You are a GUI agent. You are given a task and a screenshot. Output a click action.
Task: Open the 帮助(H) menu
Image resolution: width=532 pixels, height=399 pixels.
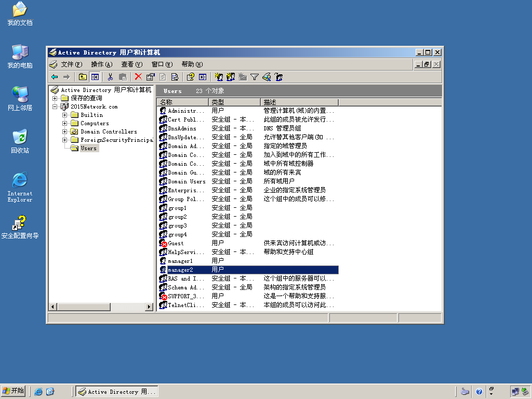click(192, 64)
